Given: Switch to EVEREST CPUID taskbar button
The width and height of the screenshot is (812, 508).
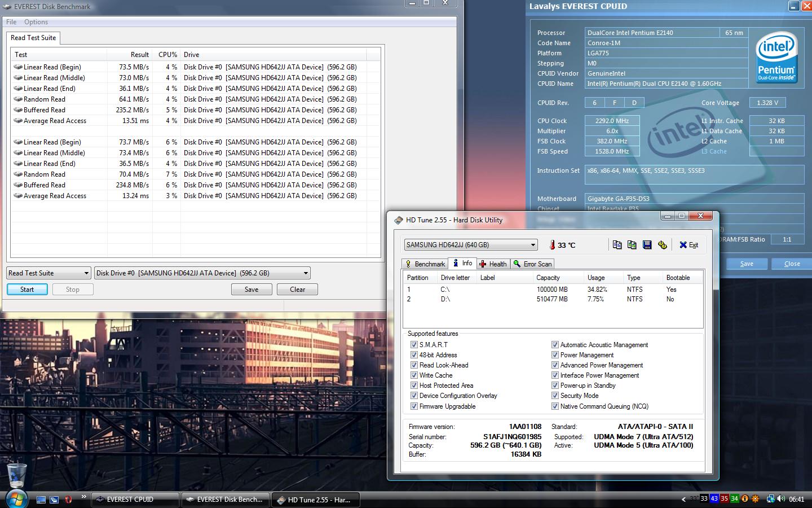Looking at the screenshot, I should point(135,500).
